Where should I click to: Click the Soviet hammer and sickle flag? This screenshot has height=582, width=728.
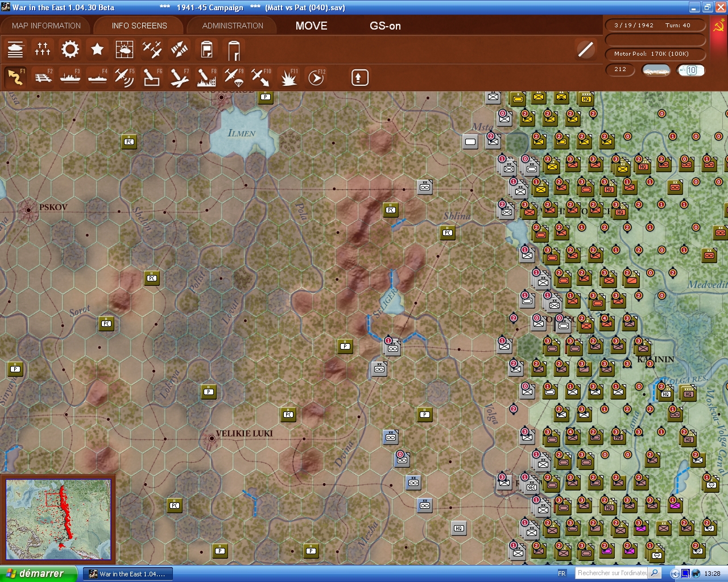coord(718,26)
